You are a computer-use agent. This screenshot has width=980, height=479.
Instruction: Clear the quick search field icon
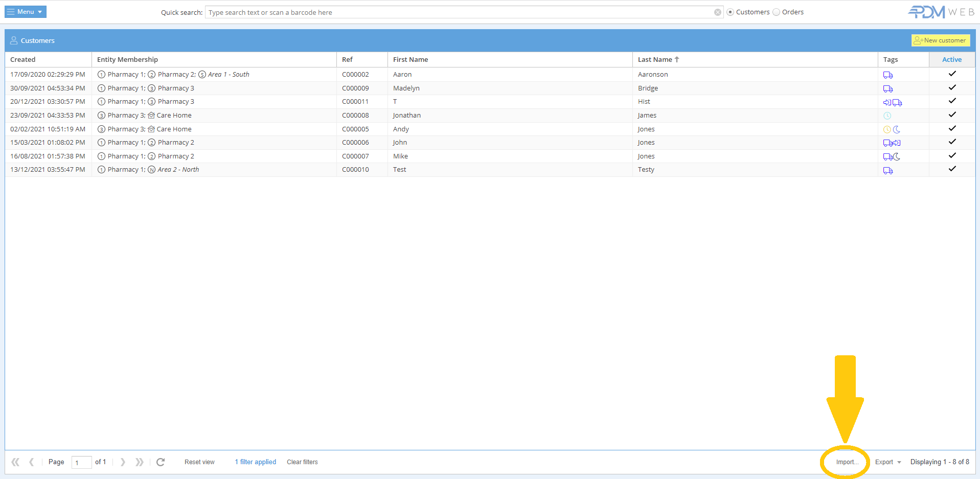click(x=718, y=12)
